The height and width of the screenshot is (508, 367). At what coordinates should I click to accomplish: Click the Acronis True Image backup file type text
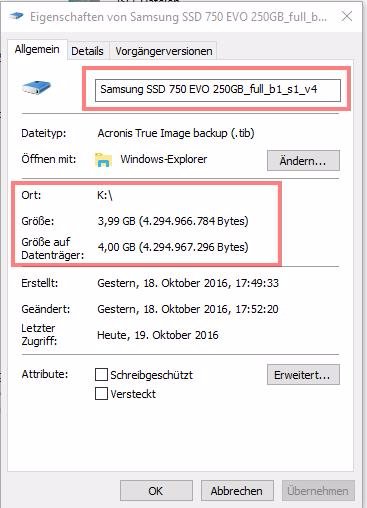176,133
